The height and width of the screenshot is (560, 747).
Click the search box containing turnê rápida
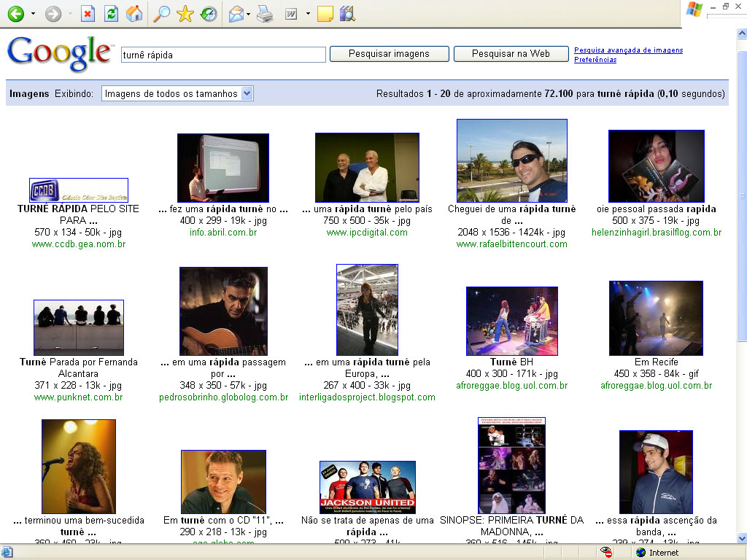(x=222, y=55)
